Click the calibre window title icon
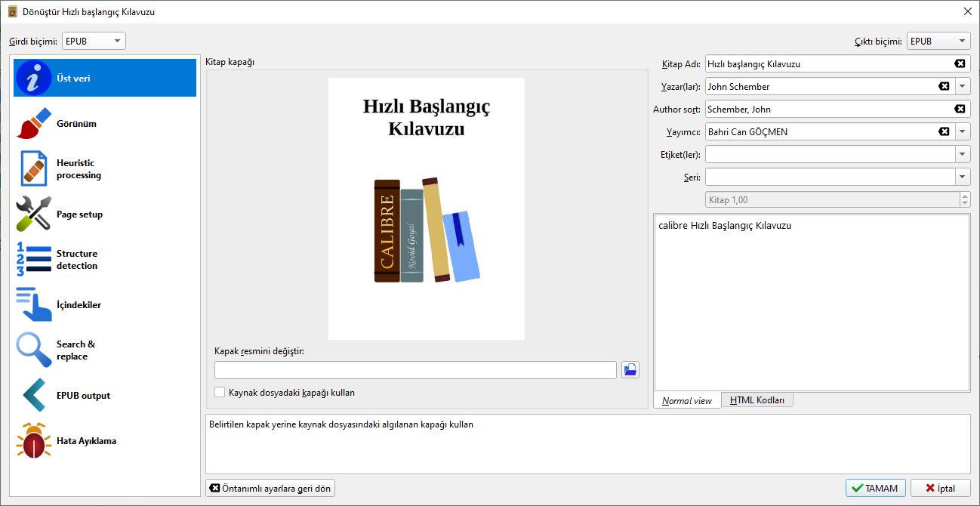This screenshot has height=506, width=980. pyautogui.click(x=13, y=11)
